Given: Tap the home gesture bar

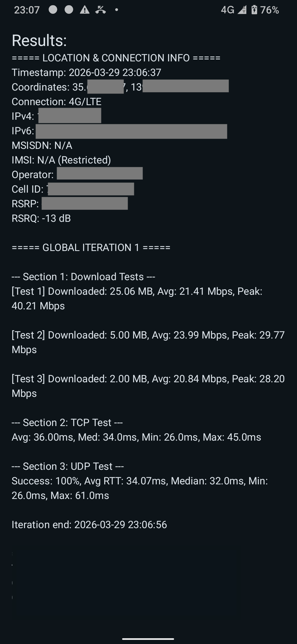Looking at the screenshot, I should [148, 639].
